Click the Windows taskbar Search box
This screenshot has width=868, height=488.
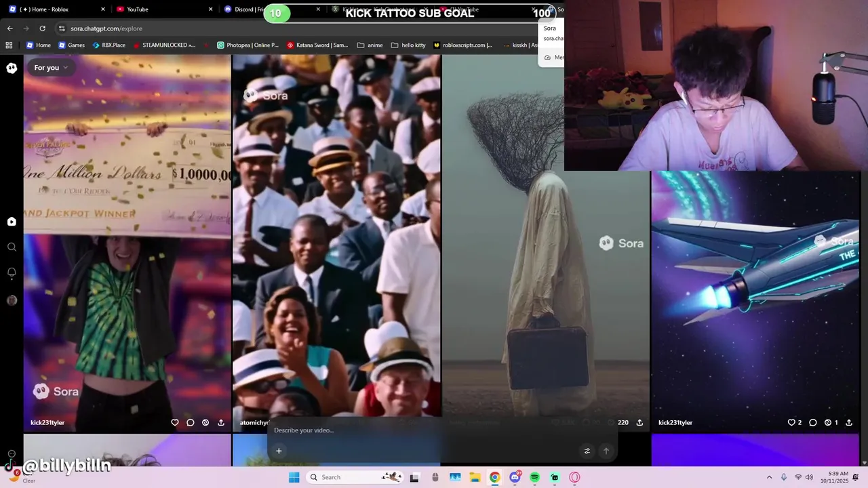[354, 477]
